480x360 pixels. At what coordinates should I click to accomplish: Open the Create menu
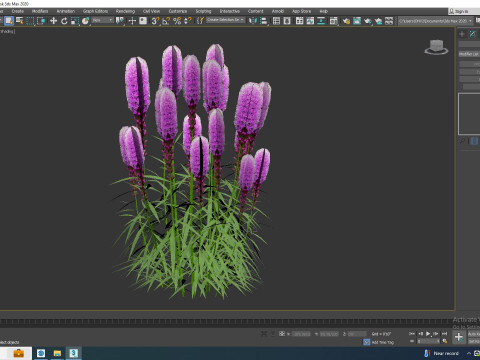[x=18, y=11]
